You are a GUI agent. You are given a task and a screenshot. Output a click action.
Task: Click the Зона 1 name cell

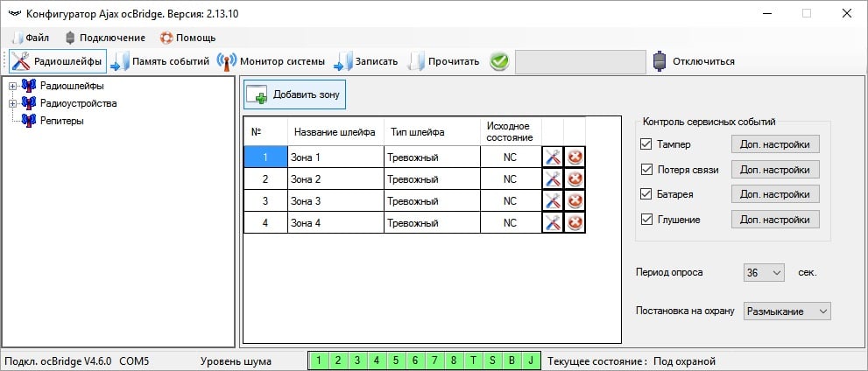[335, 157]
